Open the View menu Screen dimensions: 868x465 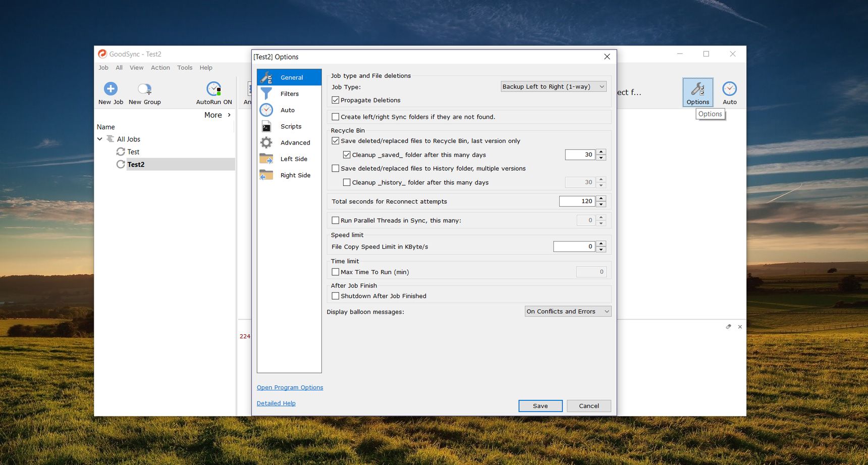click(136, 68)
